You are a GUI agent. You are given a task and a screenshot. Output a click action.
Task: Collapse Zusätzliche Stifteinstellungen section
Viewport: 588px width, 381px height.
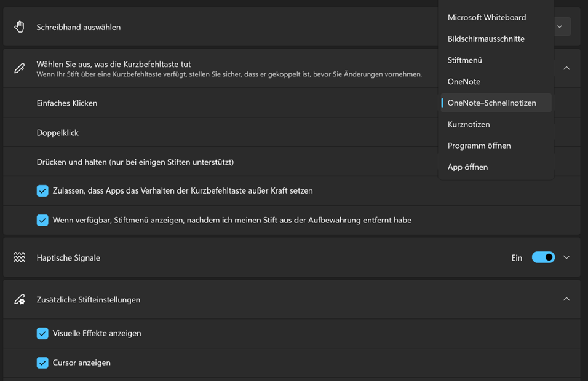[566, 299]
